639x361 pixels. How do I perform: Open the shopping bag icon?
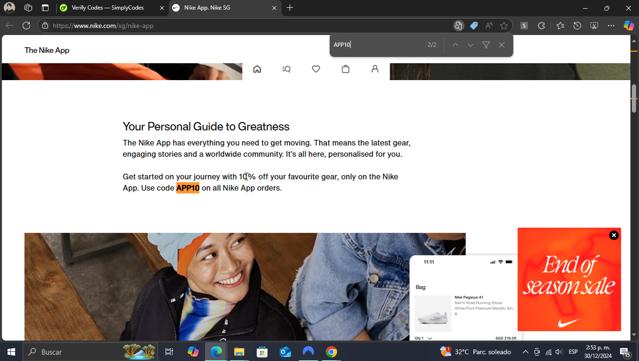346,69
